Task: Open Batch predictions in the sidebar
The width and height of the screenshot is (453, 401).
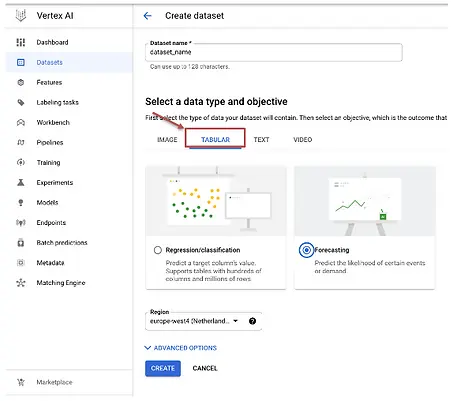Action: [x=69, y=243]
